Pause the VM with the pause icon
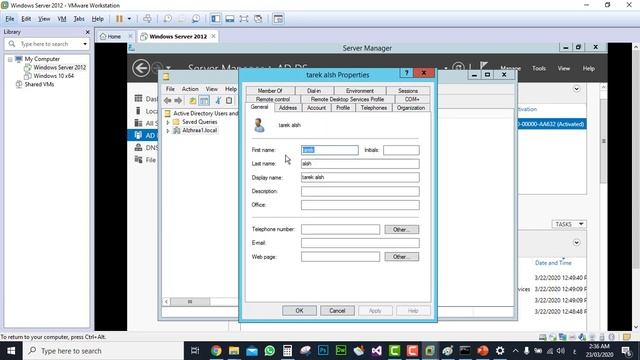The height and width of the screenshot is (360, 640). pyautogui.click(x=119, y=19)
